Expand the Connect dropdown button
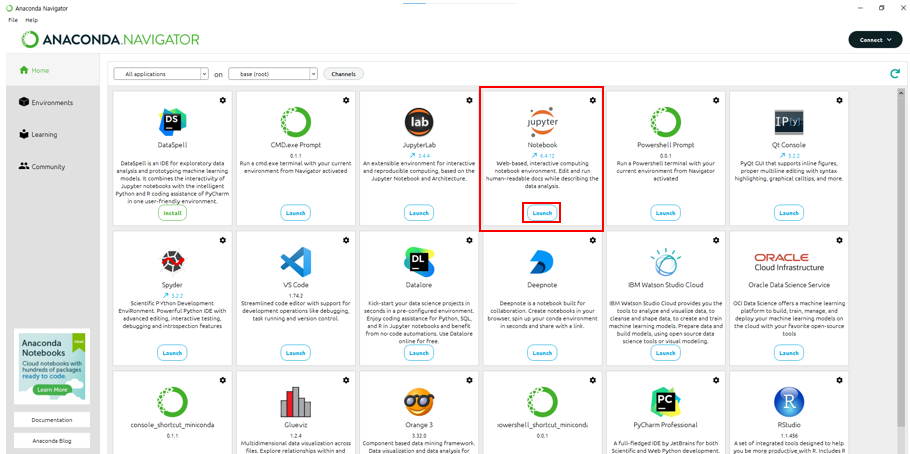 [x=875, y=40]
